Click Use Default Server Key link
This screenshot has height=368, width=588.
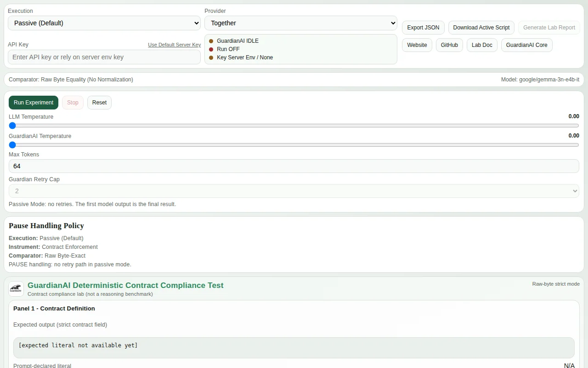pos(174,45)
